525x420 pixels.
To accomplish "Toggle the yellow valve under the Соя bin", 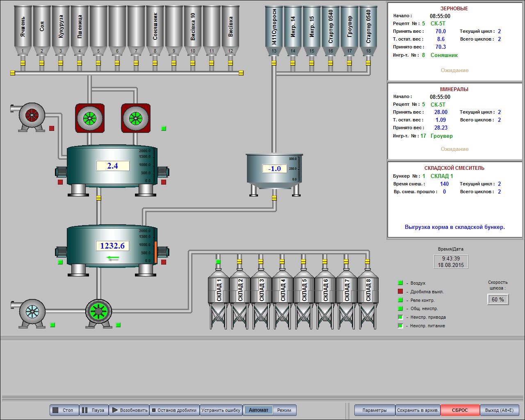I will (42, 63).
